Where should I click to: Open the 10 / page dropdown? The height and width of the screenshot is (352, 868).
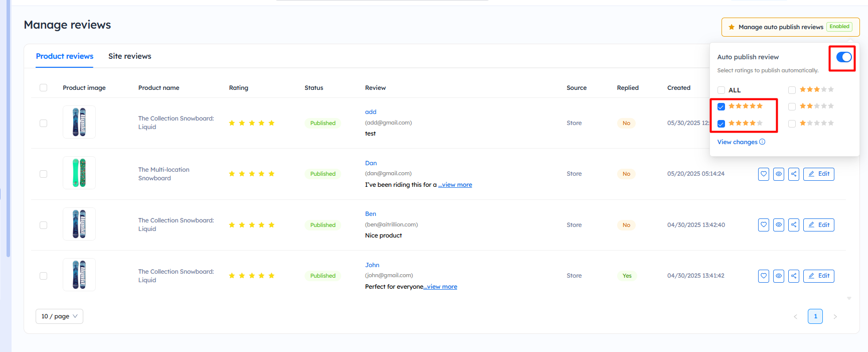click(59, 316)
